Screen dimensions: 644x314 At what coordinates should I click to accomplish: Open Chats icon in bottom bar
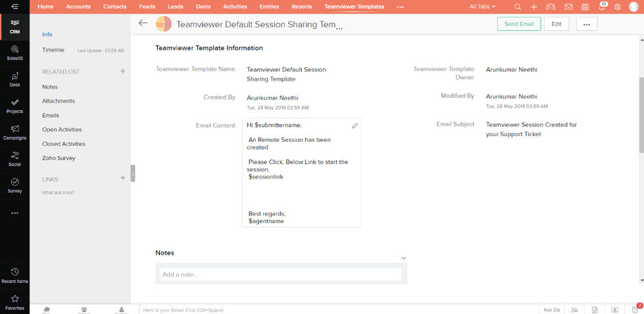pos(47,310)
